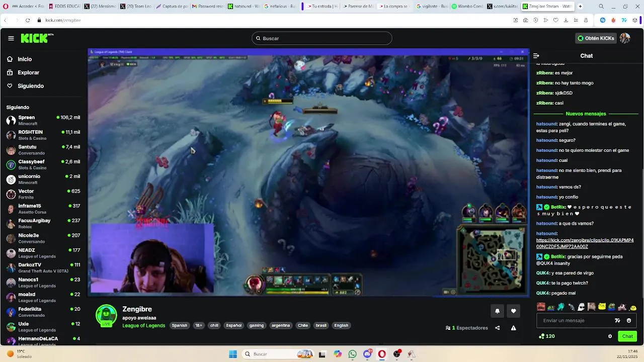Select the Spanish tag
This screenshot has height=362, width=644.
180,325
